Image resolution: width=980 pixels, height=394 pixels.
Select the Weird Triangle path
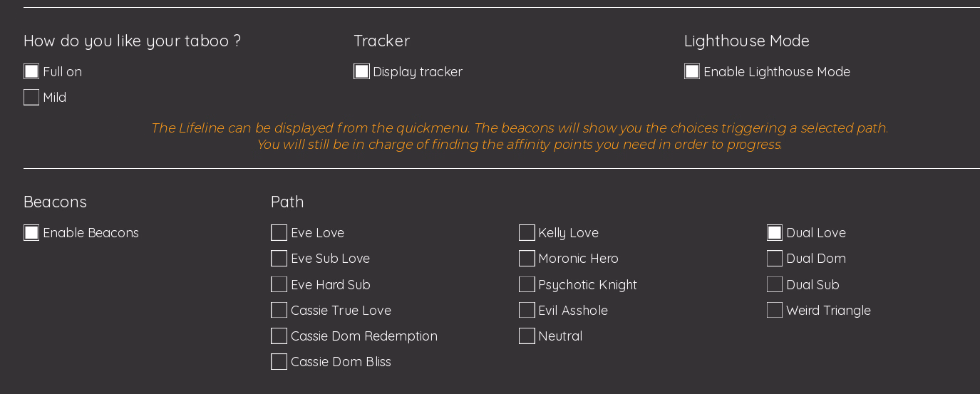775,310
